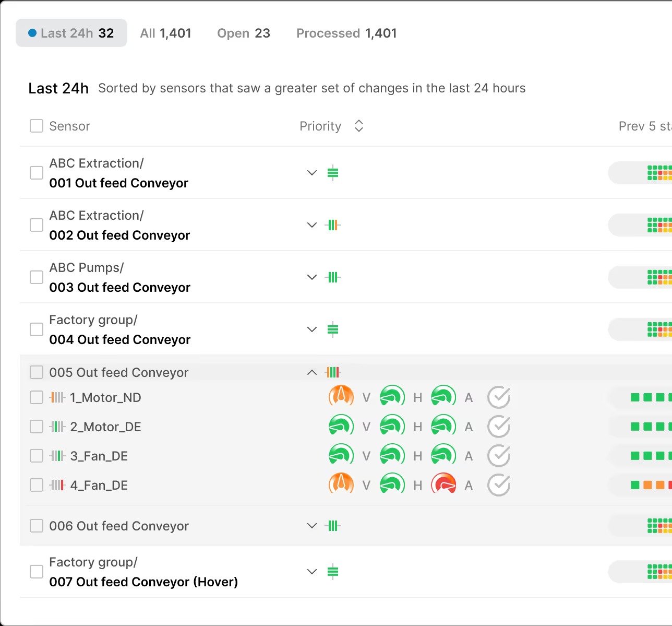The width and height of the screenshot is (672, 626).
Task: Click the checkmark circle icon for 4_Fan_DE
Action: (498, 485)
